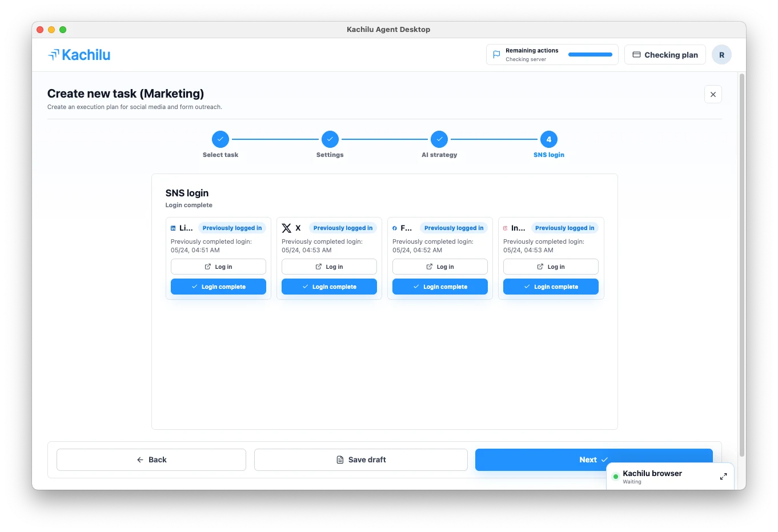Confirm Login complete on the Facebook card
The height and width of the screenshot is (532, 778).
pyautogui.click(x=440, y=287)
